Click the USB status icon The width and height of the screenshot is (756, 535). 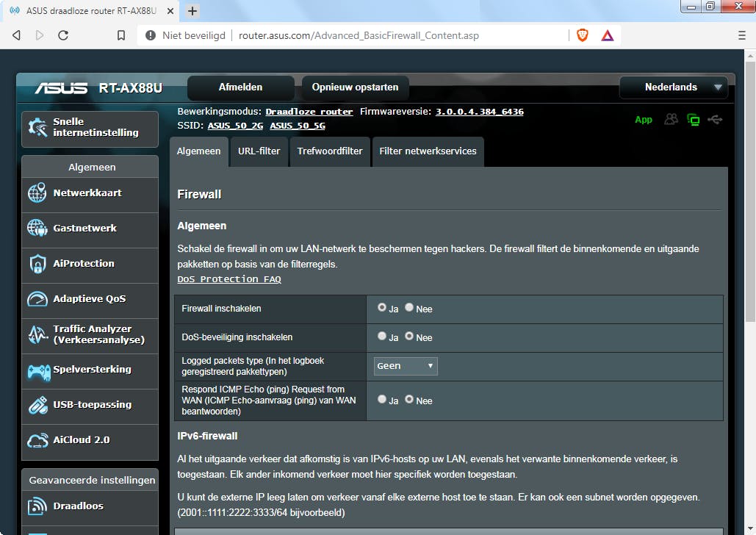(x=715, y=119)
